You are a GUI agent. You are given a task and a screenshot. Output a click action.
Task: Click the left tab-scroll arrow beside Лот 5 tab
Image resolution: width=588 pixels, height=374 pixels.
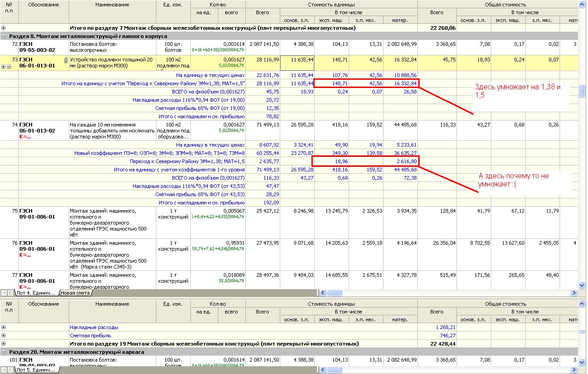pos(4,370)
